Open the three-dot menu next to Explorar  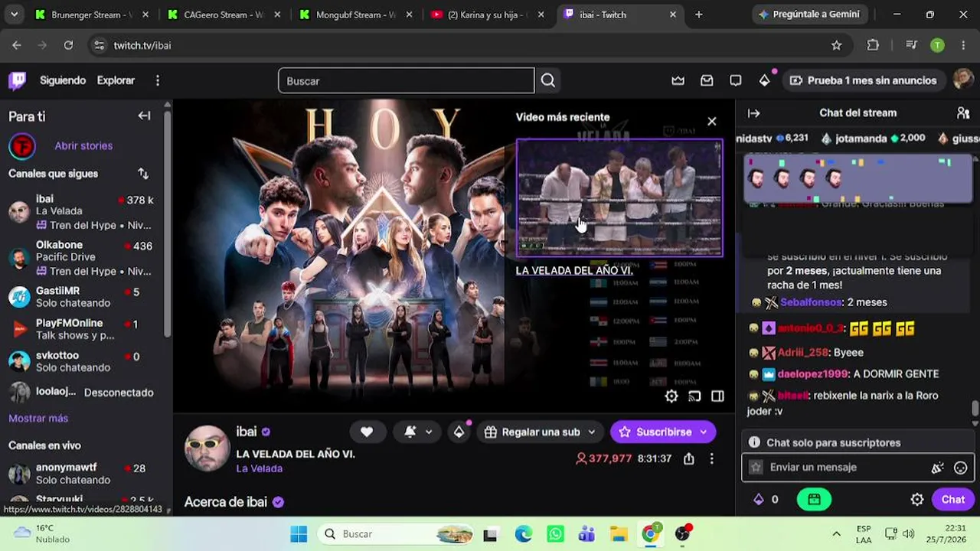(158, 80)
